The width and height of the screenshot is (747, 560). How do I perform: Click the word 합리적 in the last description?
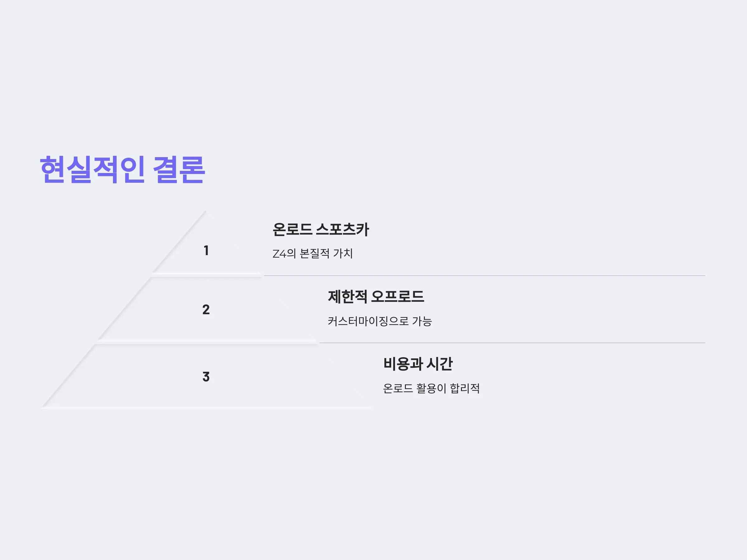pos(465,388)
